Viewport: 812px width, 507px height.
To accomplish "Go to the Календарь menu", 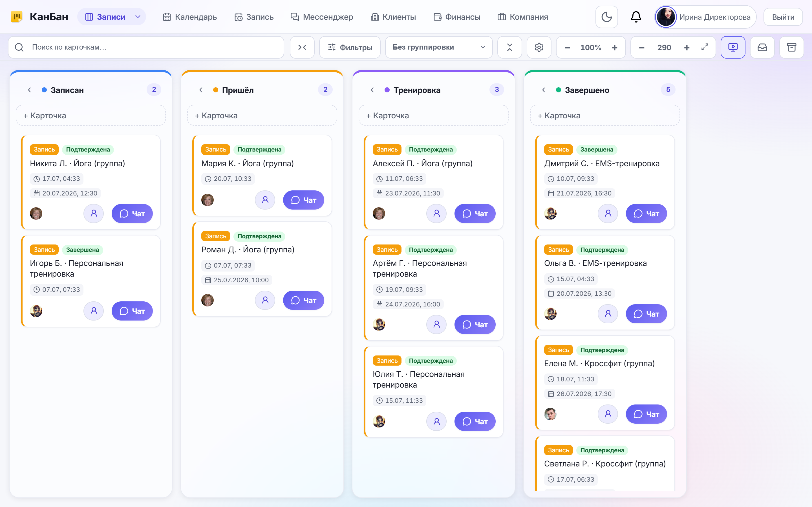I will (x=190, y=17).
